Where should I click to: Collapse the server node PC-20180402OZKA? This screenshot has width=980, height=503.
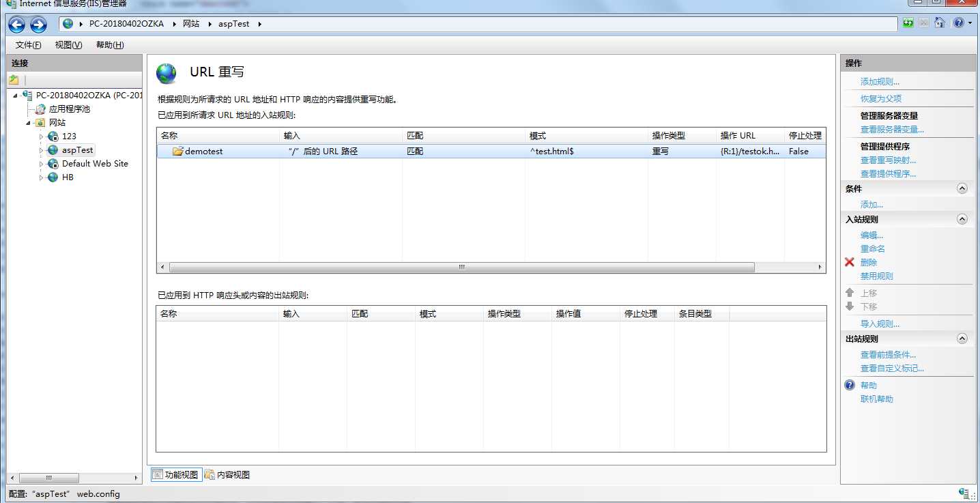15,96
